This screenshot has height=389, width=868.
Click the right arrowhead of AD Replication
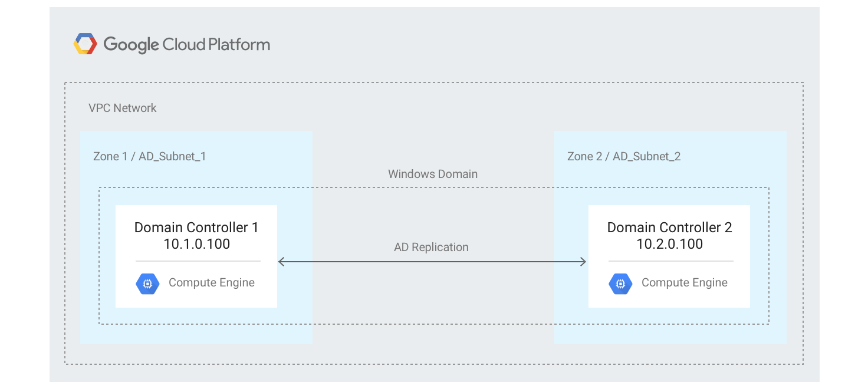(583, 261)
